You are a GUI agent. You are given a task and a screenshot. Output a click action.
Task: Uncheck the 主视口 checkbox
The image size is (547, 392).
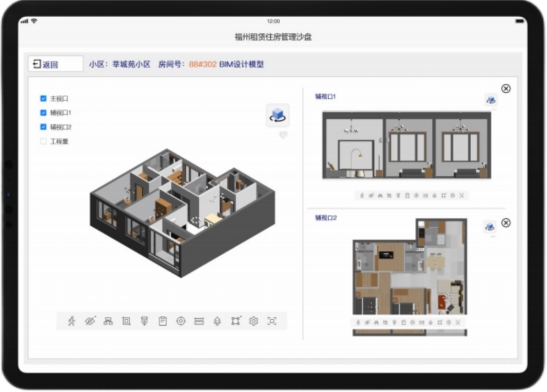click(43, 98)
